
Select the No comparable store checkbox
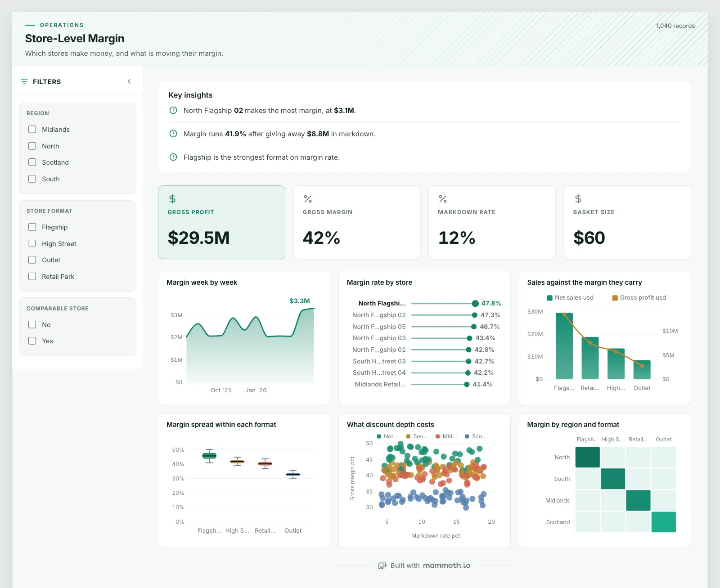point(32,325)
